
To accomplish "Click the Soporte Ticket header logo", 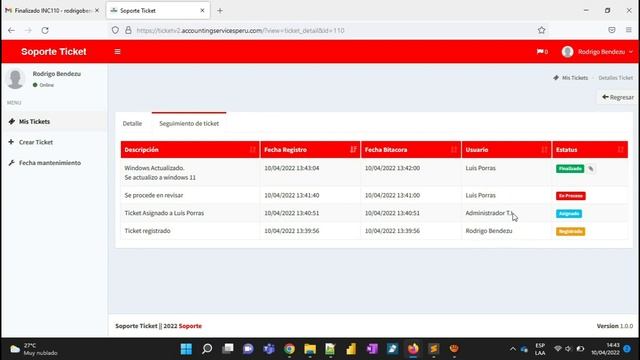I will (x=54, y=52).
